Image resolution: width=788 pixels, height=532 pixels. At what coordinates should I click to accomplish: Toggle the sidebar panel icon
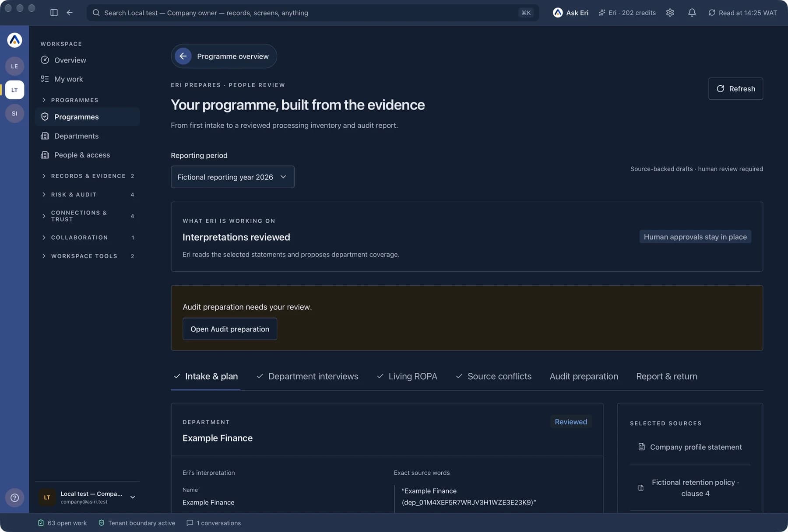click(x=54, y=13)
